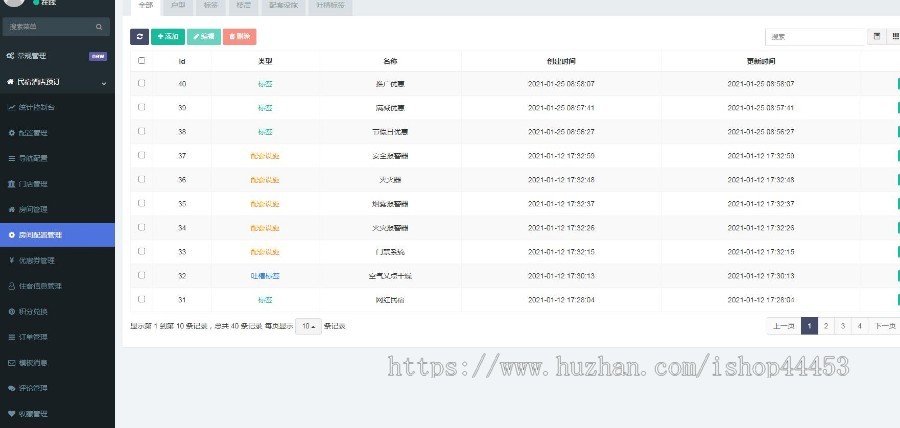The image size is (900, 428).
Task: Click the table 搜索 search field
Action: click(x=815, y=37)
